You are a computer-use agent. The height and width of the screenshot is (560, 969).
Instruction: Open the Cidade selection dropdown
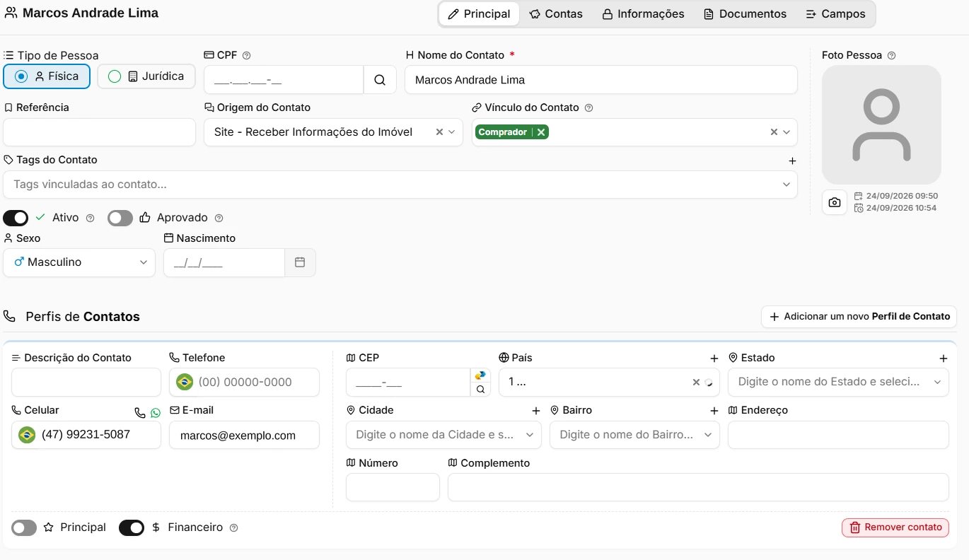pos(443,435)
